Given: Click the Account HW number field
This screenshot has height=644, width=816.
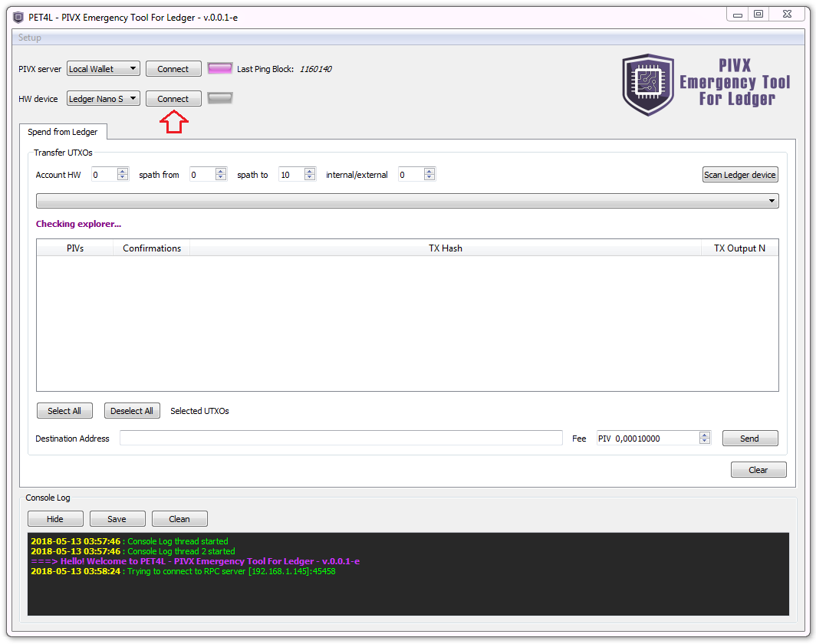Looking at the screenshot, I should (x=104, y=175).
